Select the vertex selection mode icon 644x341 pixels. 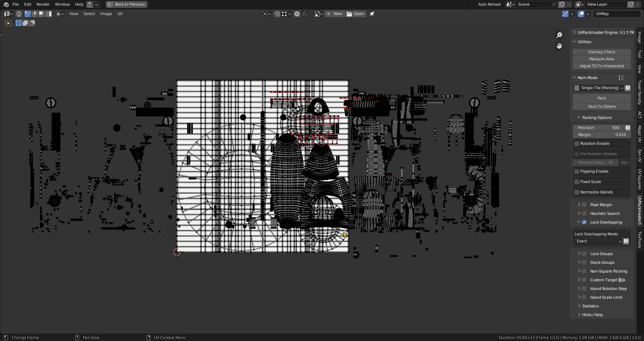click(28, 14)
